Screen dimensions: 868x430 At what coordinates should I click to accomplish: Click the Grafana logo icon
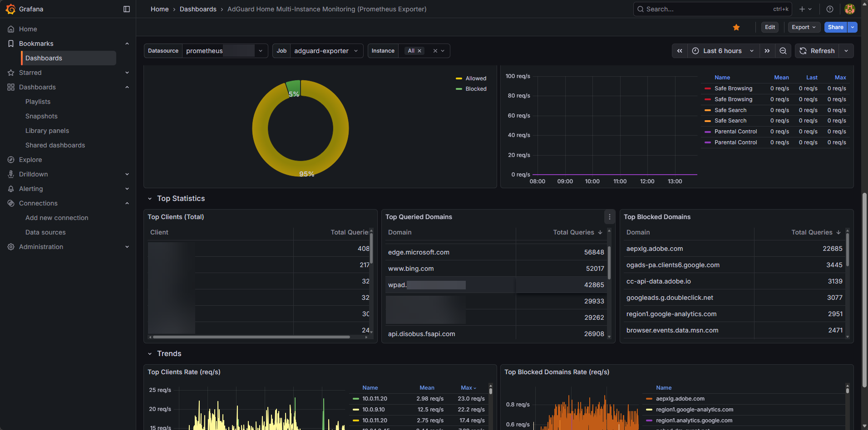coord(10,9)
